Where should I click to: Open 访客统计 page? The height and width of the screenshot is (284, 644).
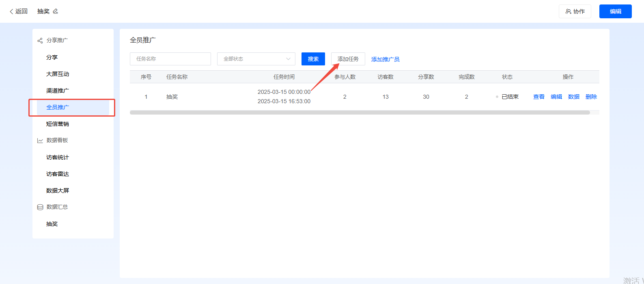coord(58,157)
